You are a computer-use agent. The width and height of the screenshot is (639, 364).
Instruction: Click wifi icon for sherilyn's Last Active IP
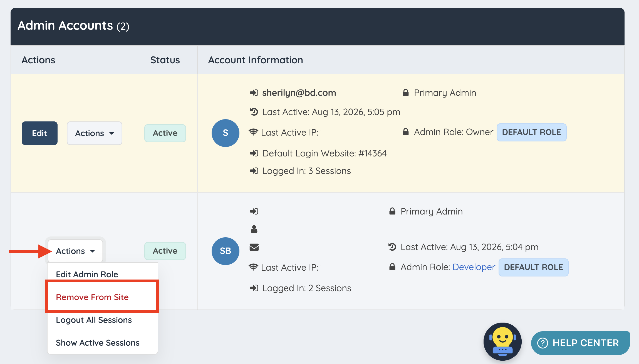pyautogui.click(x=253, y=132)
